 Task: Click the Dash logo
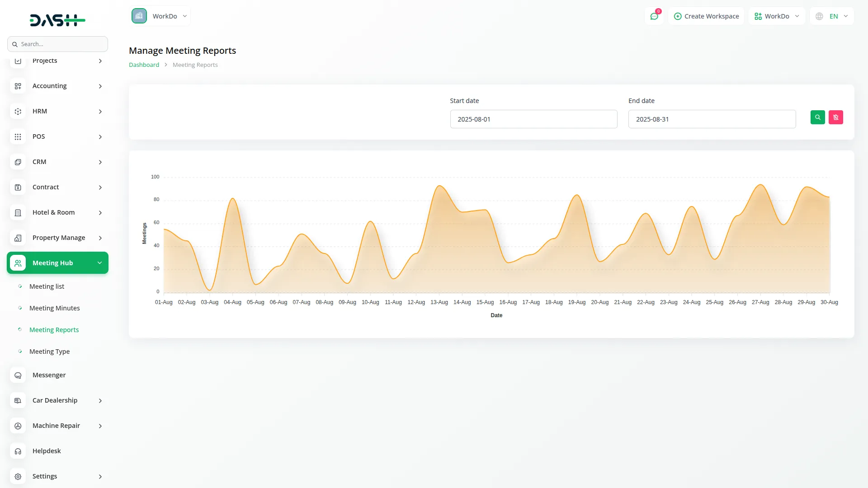point(57,20)
